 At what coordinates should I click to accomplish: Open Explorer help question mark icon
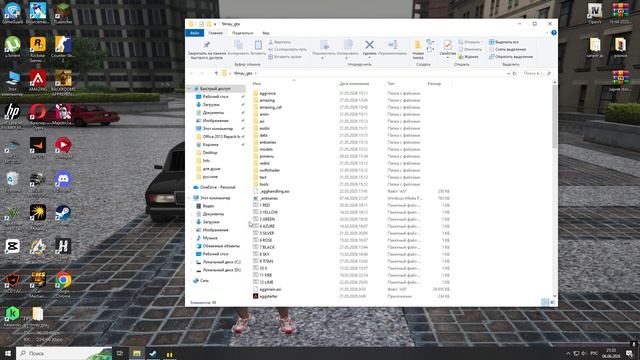(553, 33)
